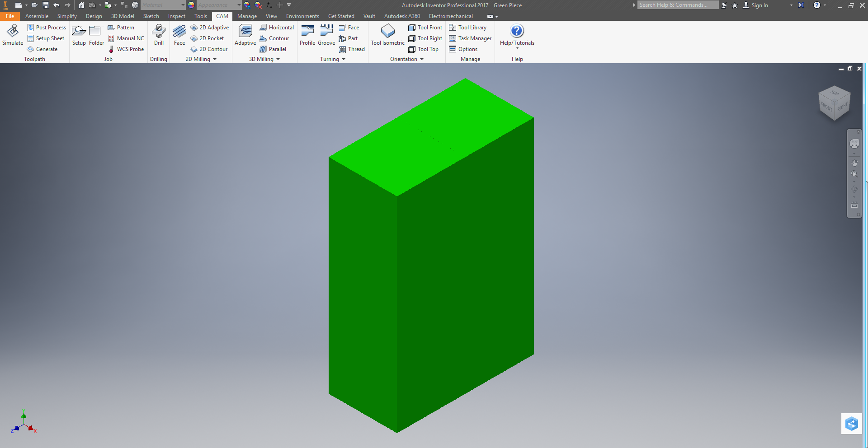Open the Task Manager

click(x=470, y=38)
